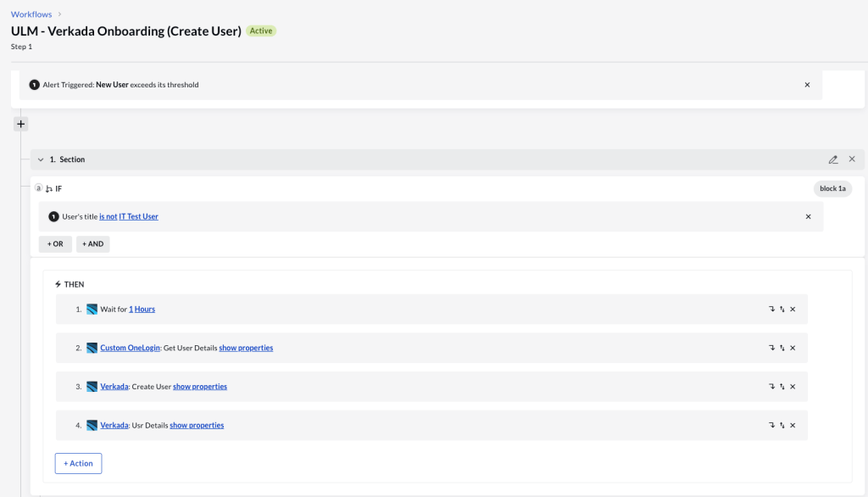868x497 pixels.
Task: Delete the New User alert trigger
Action: pyautogui.click(x=807, y=85)
